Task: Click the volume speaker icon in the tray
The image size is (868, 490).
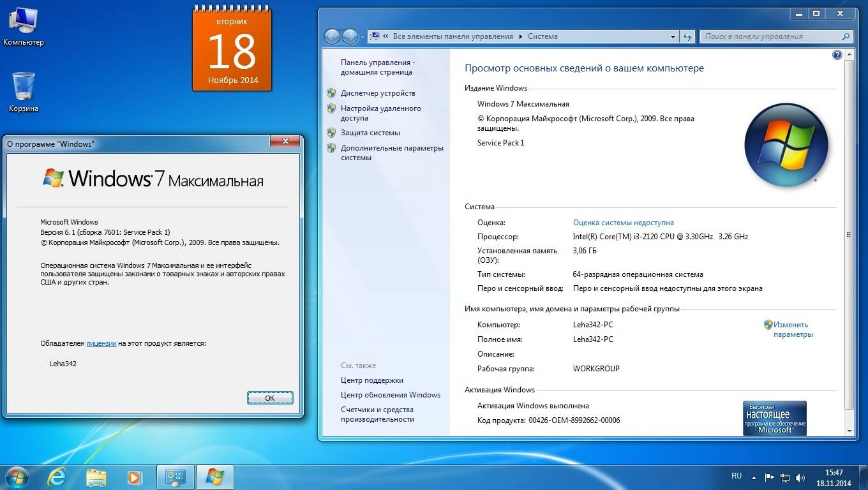Action: tap(801, 477)
